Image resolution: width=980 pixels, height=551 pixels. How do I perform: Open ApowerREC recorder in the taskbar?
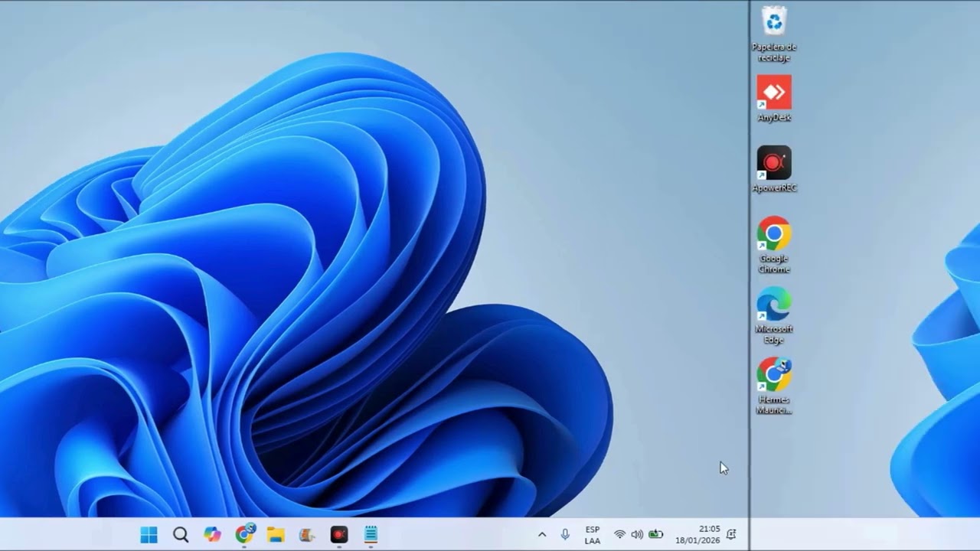[339, 534]
